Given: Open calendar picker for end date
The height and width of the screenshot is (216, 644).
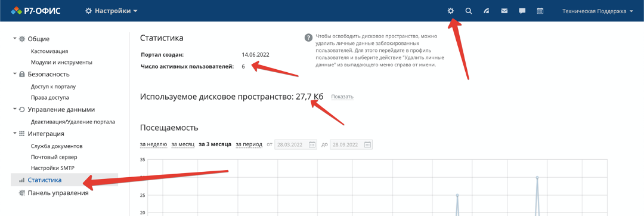Looking at the screenshot, I should coord(367,144).
